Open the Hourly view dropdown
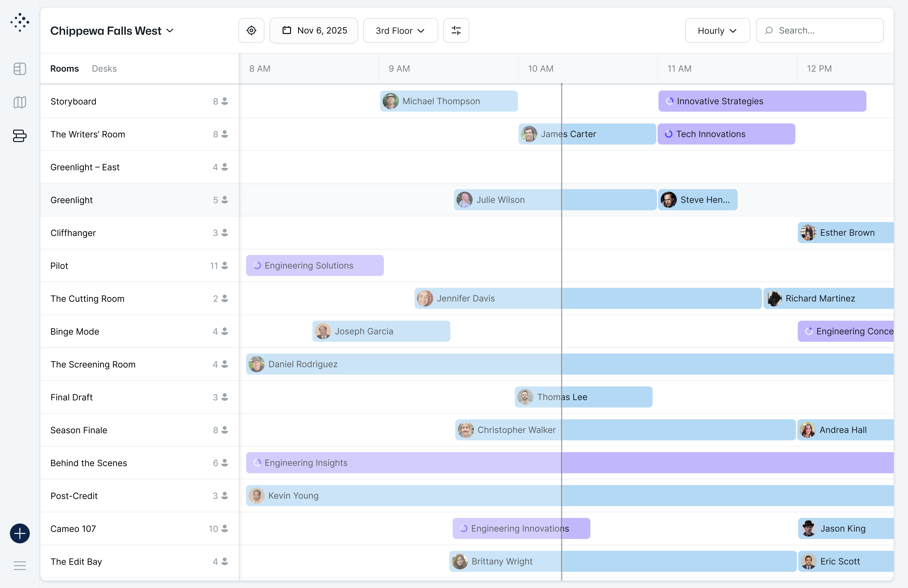 point(717,31)
